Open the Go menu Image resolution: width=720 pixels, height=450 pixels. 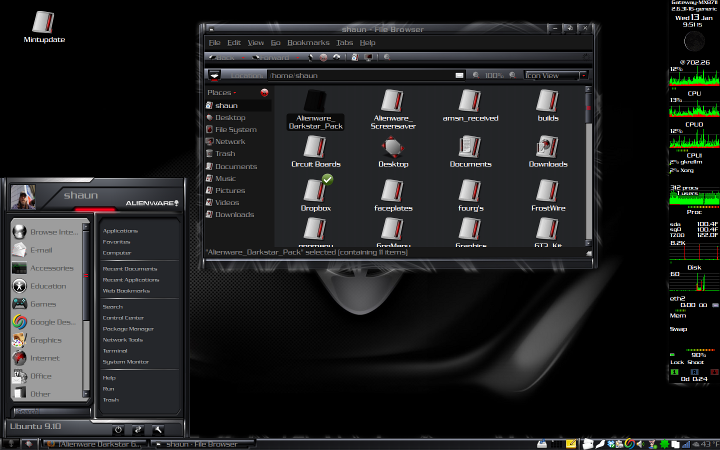pyautogui.click(x=276, y=43)
